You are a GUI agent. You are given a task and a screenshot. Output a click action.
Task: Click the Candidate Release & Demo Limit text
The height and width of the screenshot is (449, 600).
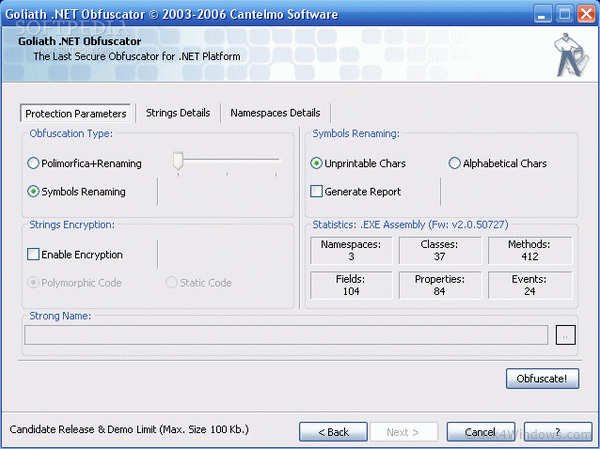tap(129, 429)
